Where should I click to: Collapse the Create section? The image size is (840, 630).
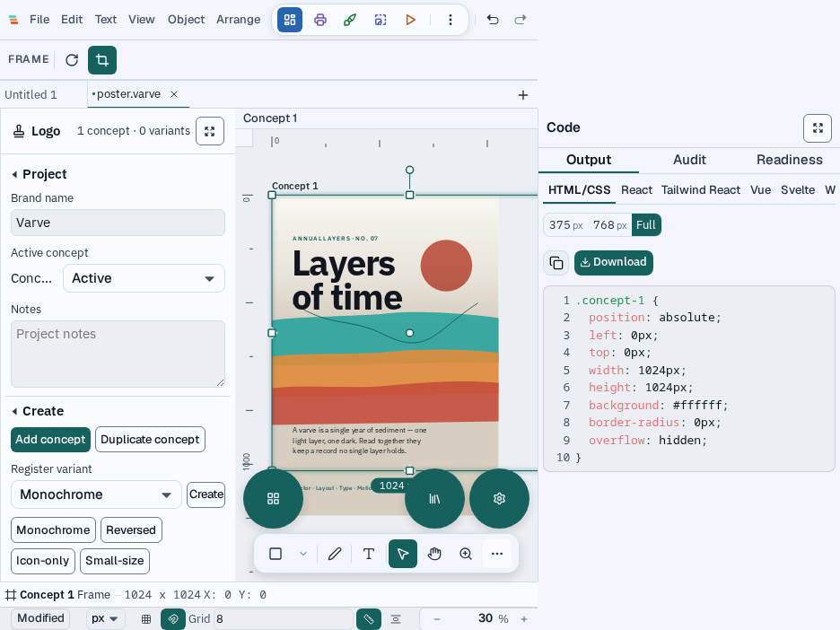click(x=38, y=411)
